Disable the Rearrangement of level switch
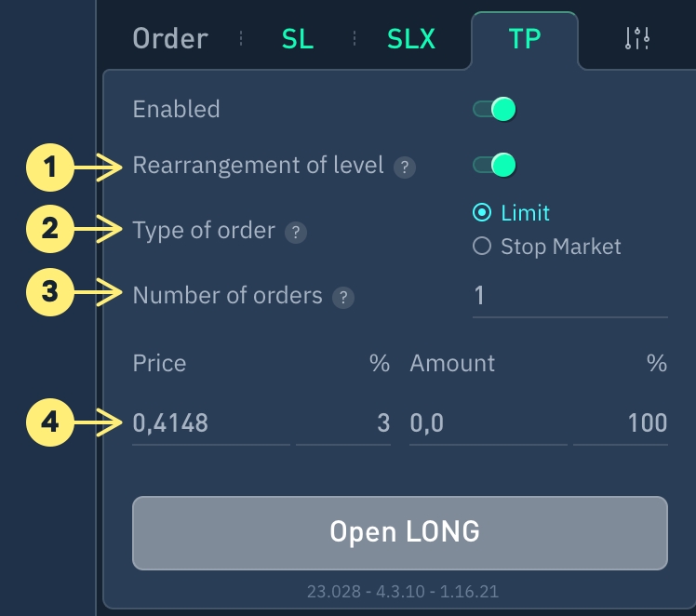 click(494, 165)
